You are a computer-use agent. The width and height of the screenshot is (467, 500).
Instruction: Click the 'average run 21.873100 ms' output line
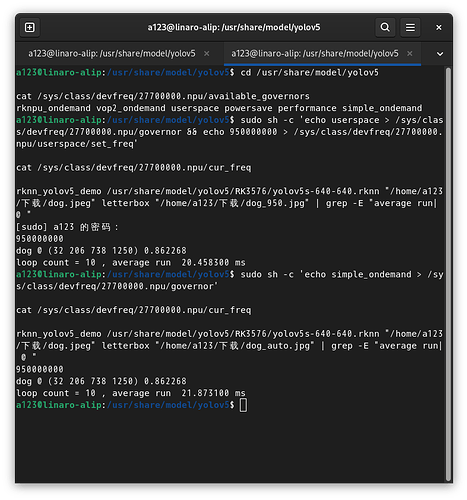131,393
